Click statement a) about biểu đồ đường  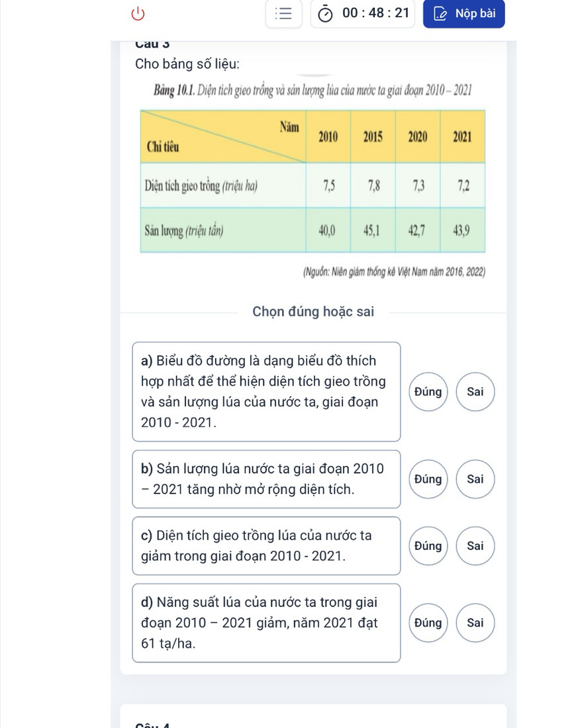tap(266, 391)
